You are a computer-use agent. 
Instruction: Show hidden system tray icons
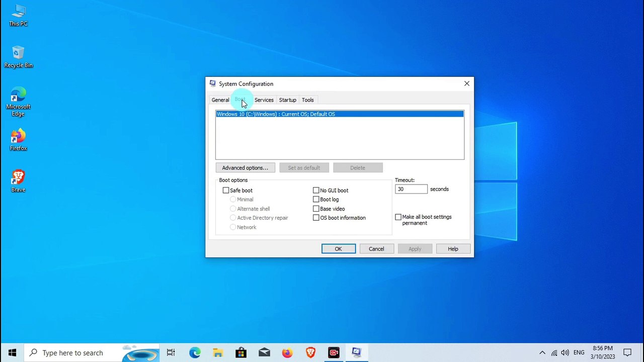[x=542, y=352]
